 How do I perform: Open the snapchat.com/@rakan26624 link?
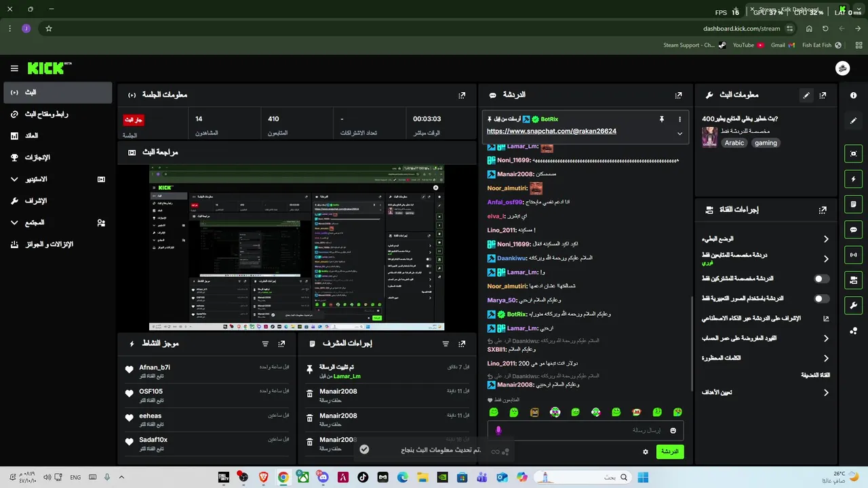[x=551, y=131]
